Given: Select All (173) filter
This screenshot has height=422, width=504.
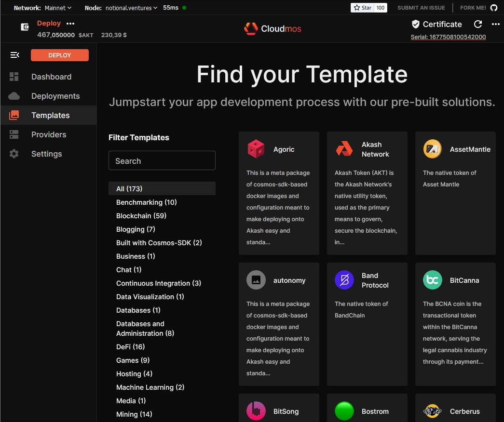Looking at the screenshot, I should tap(162, 188).
